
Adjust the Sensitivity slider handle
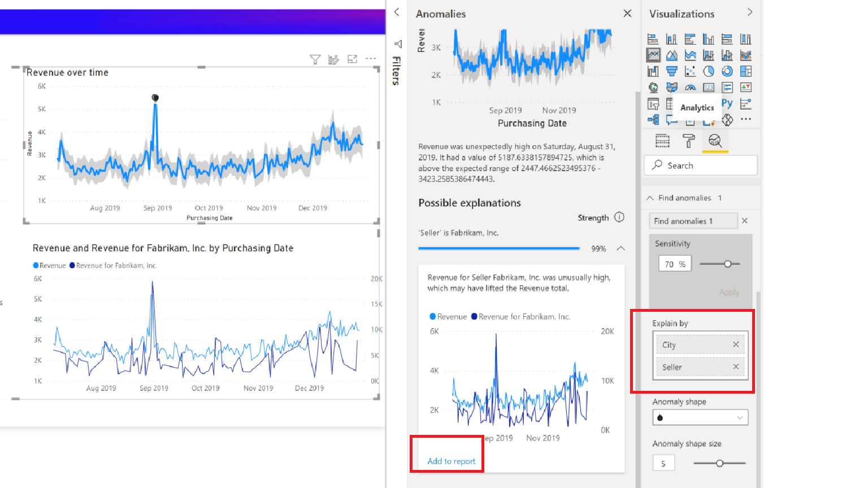(728, 264)
